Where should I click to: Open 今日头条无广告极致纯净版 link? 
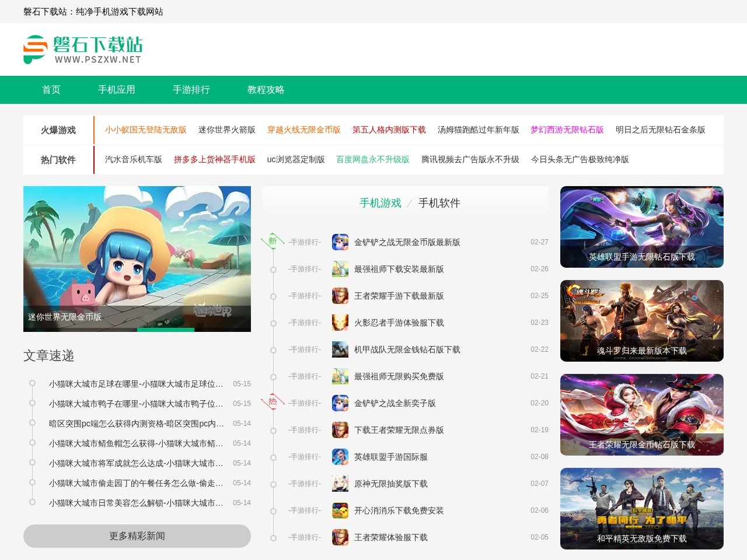click(x=580, y=159)
